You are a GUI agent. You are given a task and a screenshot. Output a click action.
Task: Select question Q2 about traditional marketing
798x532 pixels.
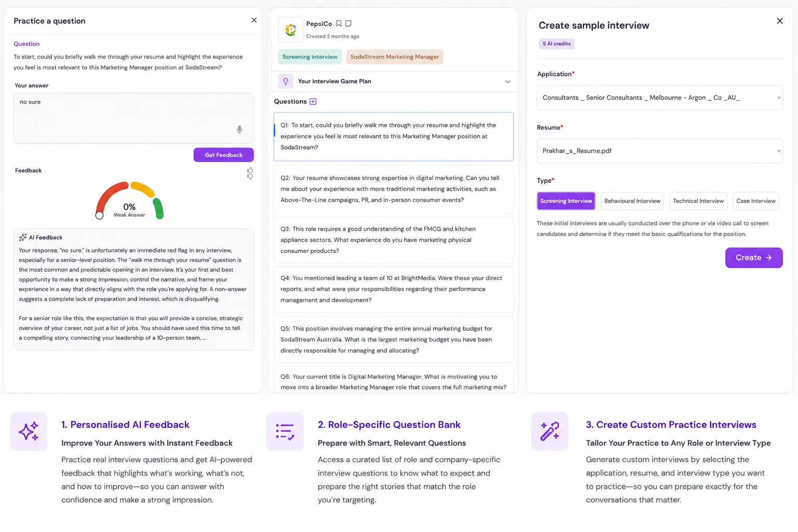[x=393, y=189]
